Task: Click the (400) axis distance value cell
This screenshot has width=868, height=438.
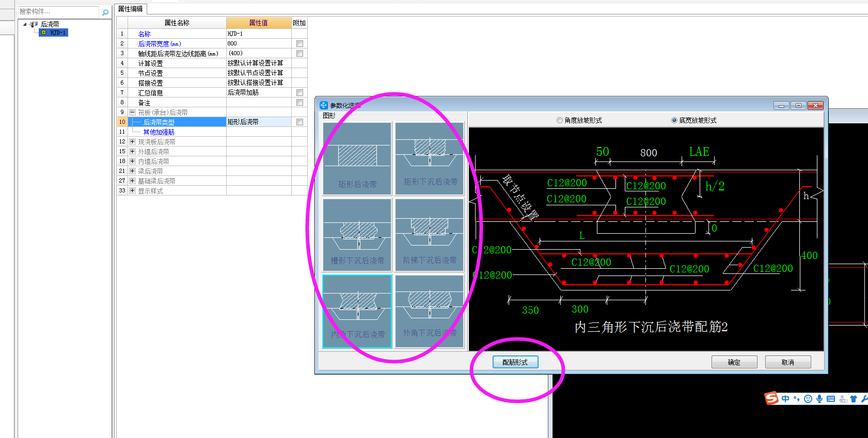Action: [259, 54]
